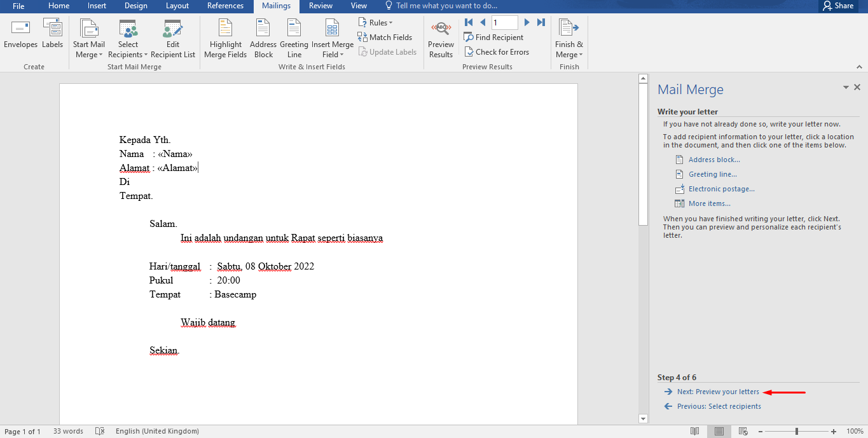Click Electronic postage link
This screenshot has width=868, height=438.
[722, 189]
